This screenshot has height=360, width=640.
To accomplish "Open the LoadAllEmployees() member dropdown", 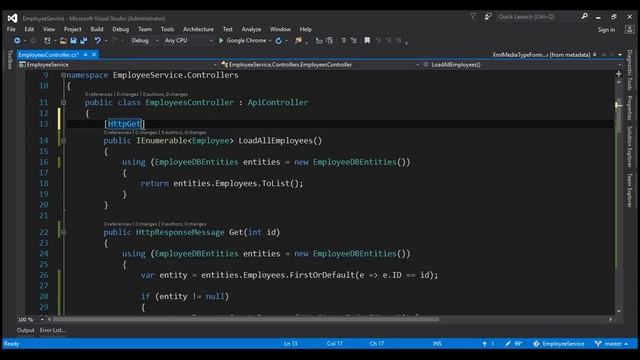I will point(620,65).
